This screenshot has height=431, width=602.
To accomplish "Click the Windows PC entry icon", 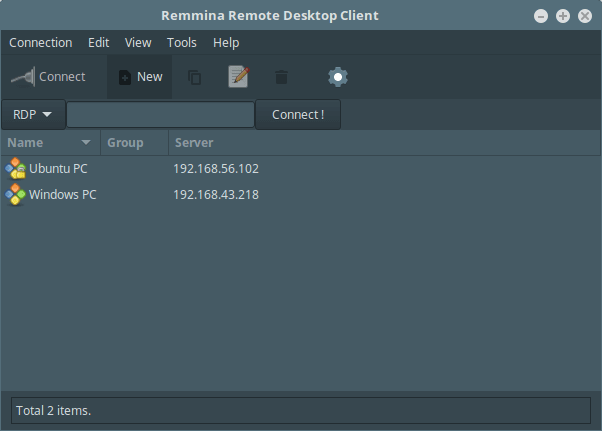I will (16, 194).
